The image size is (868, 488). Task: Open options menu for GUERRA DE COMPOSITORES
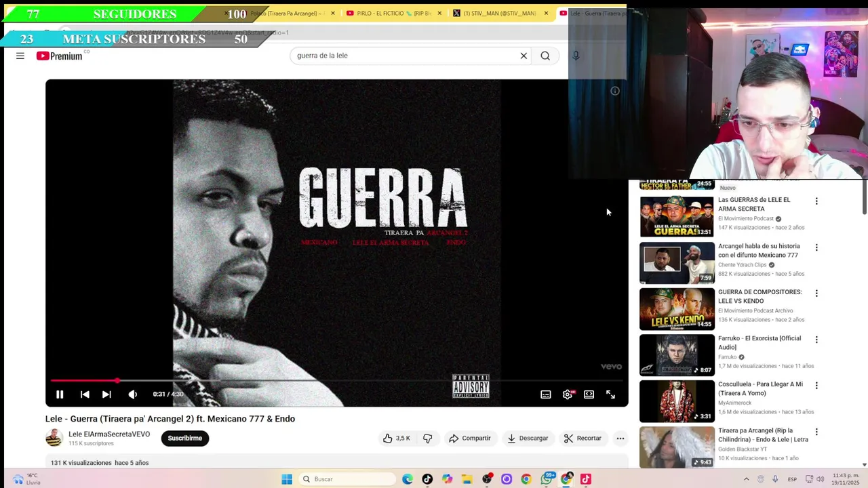[816, 293]
